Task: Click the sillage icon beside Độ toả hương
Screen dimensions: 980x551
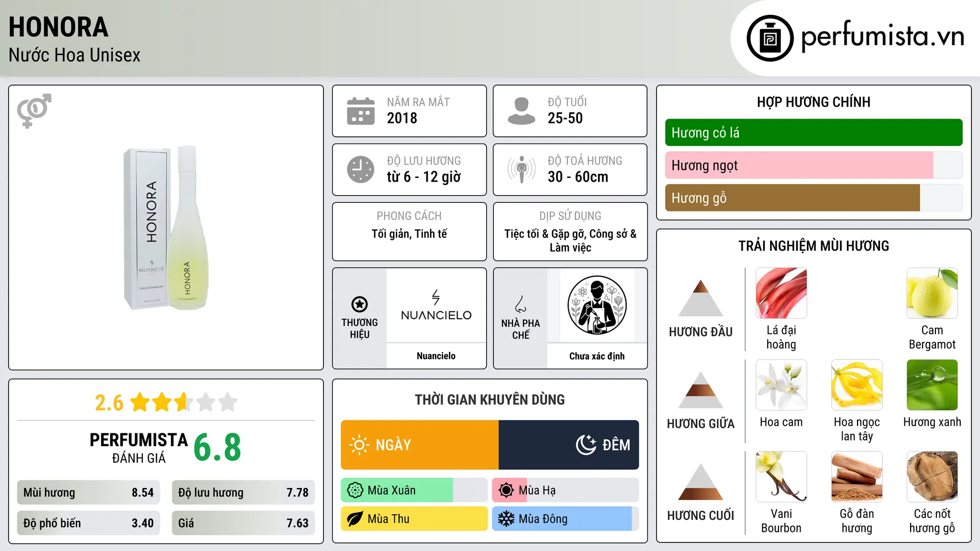Action: [522, 169]
